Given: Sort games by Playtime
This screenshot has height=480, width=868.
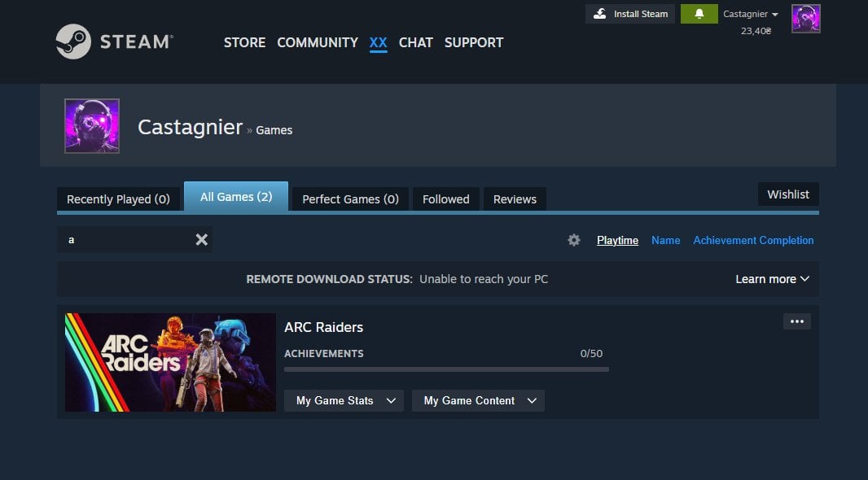Looking at the screenshot, I should click(617, 240).
